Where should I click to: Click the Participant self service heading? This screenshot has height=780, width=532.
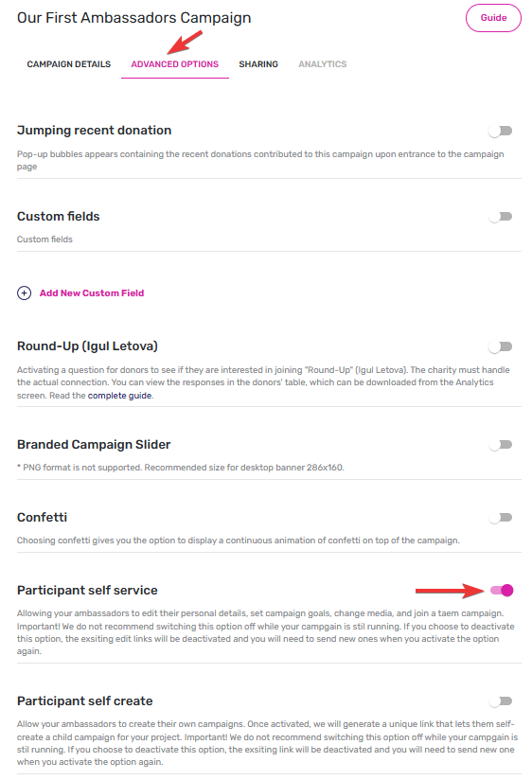coord(87,591)
